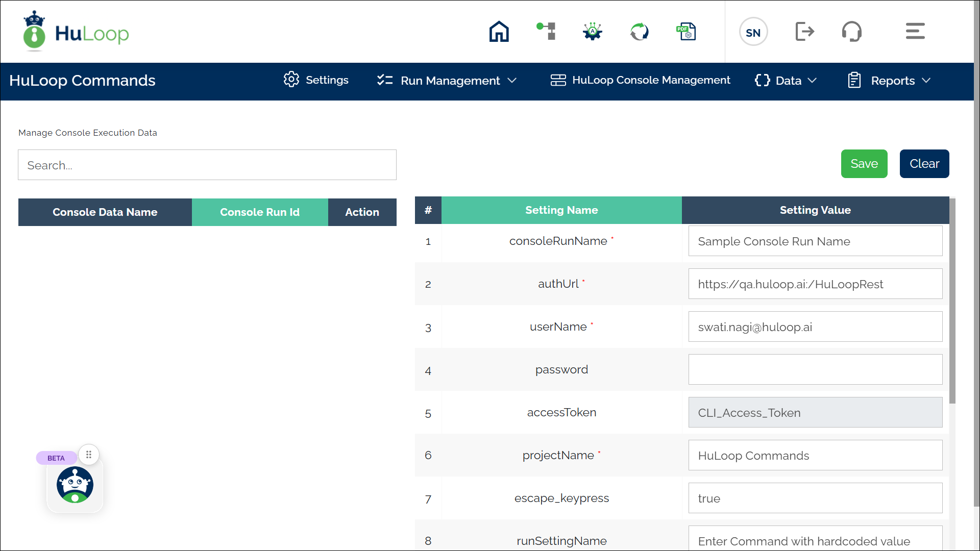Open the PDF document settings icon

[686, 32]
